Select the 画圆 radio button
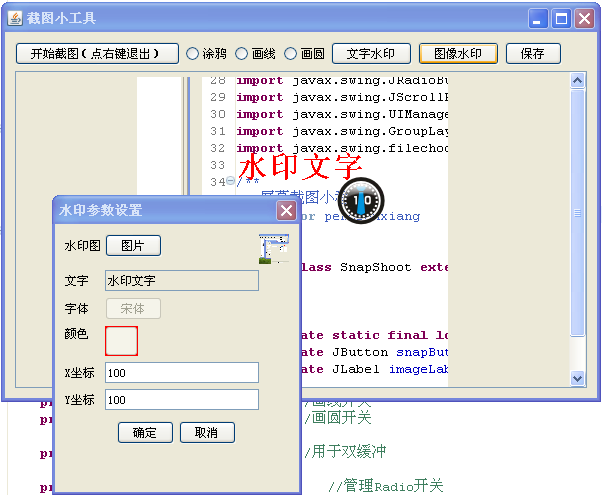 (291, 53)
